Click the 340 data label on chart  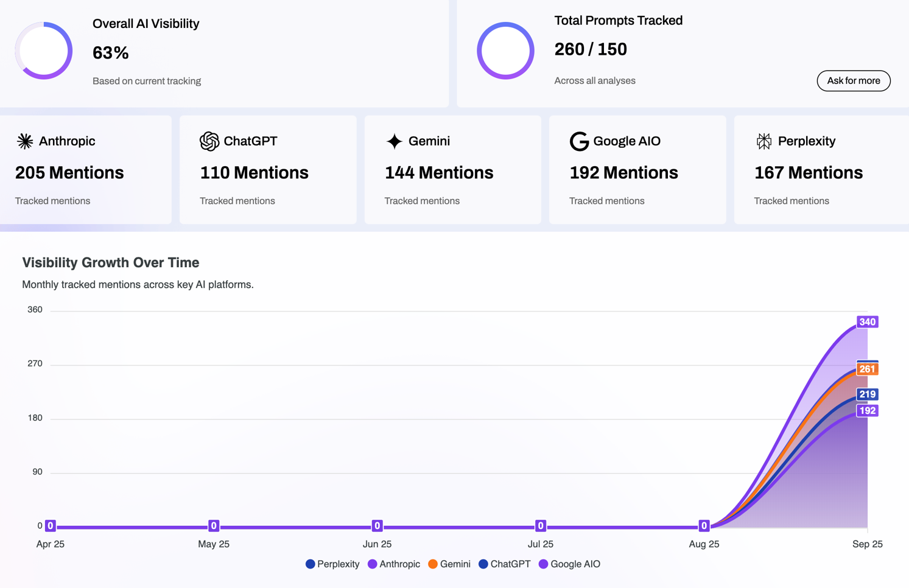click(x=867, y=322)
